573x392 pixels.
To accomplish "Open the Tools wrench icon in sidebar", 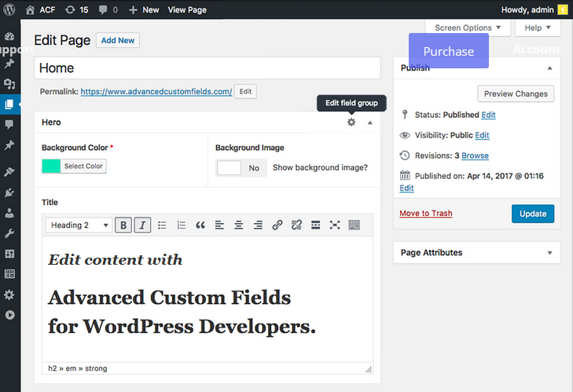I will point(9,233).
